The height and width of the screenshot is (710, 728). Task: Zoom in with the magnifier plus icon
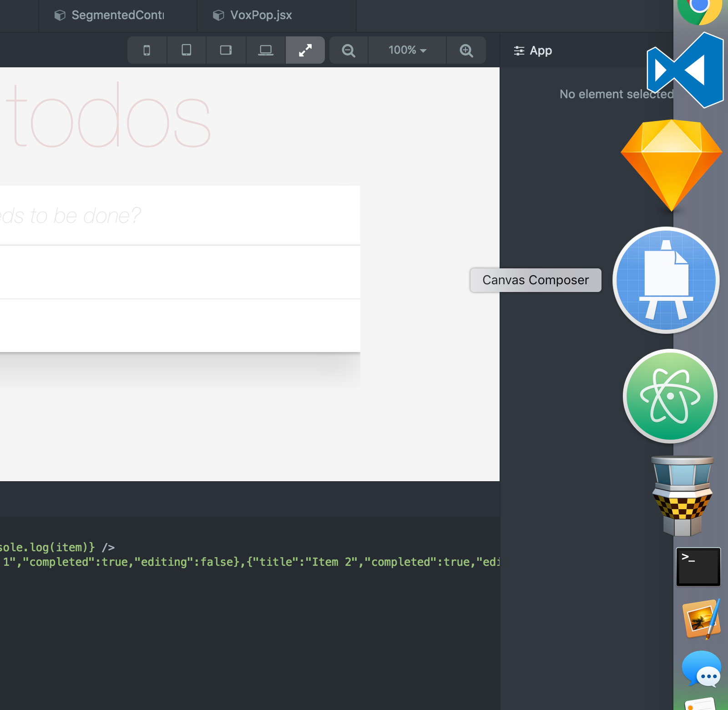466,50
